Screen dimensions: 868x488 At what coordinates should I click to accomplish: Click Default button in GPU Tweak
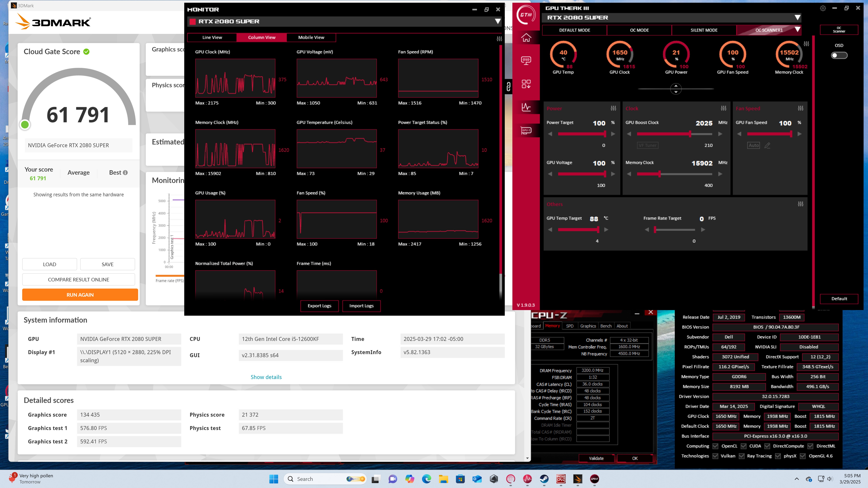839,299
